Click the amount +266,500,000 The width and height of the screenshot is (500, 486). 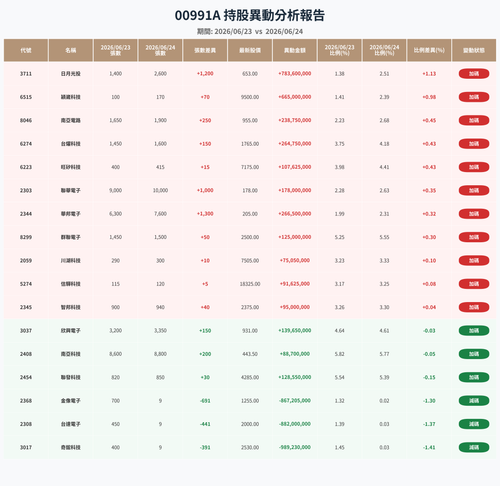[295, 214]
